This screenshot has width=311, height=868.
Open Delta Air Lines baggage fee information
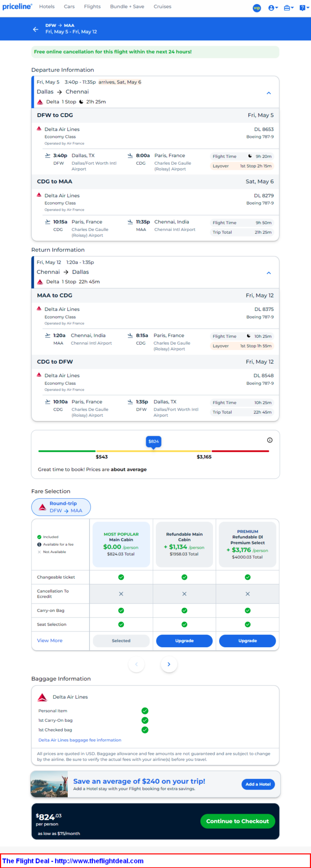(x=80, y=740)
